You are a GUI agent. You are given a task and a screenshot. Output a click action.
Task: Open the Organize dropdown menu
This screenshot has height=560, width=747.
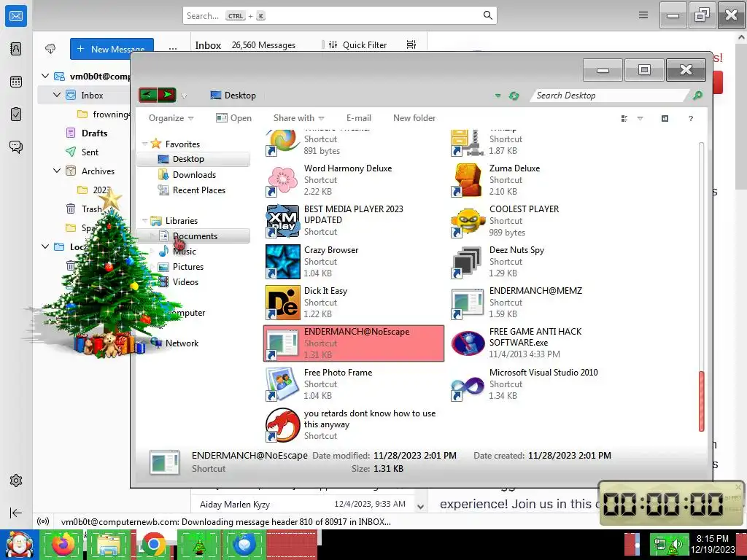(x=171, y=118)
